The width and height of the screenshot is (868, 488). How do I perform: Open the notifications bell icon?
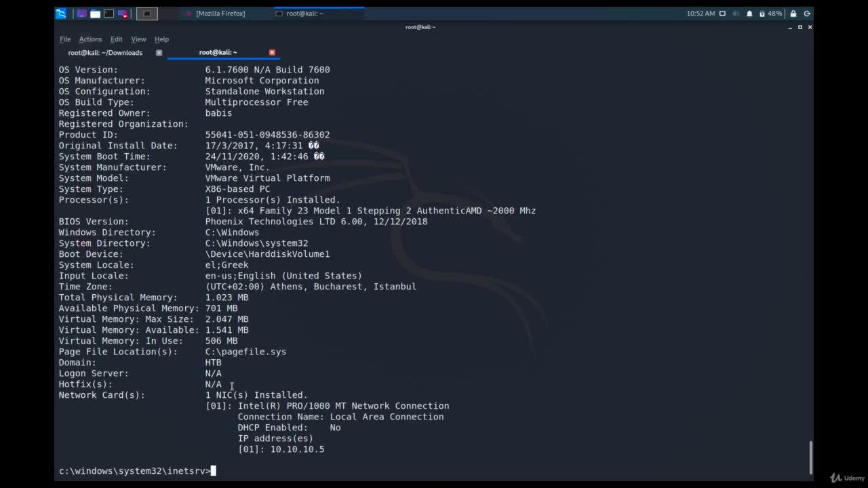coord(749,14)
